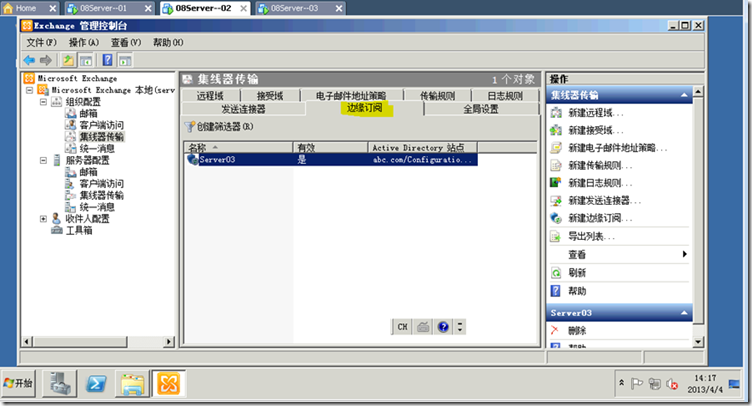Click the network tray icon
The width and height of the screenshot is (752, 406).
click(x=655, y=383)
